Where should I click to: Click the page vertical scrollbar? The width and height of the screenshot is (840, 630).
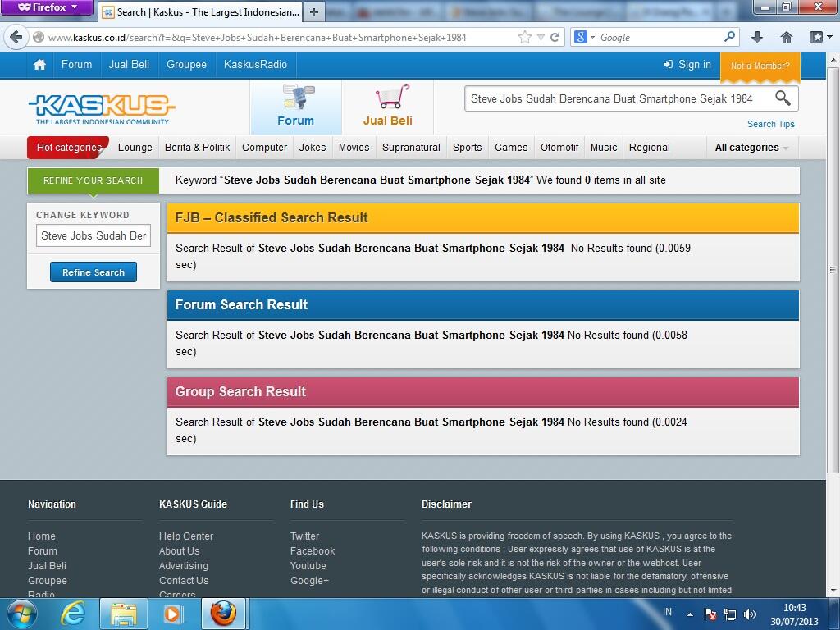833,268
